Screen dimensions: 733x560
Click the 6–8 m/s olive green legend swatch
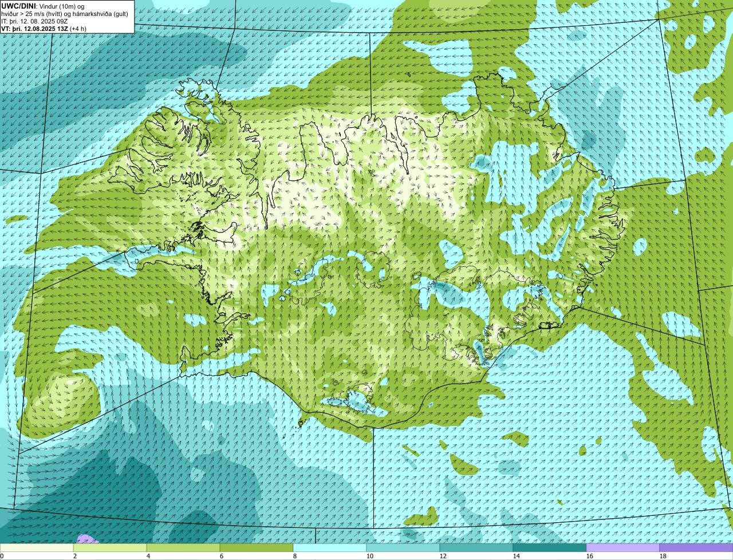(x=257, y=548)
